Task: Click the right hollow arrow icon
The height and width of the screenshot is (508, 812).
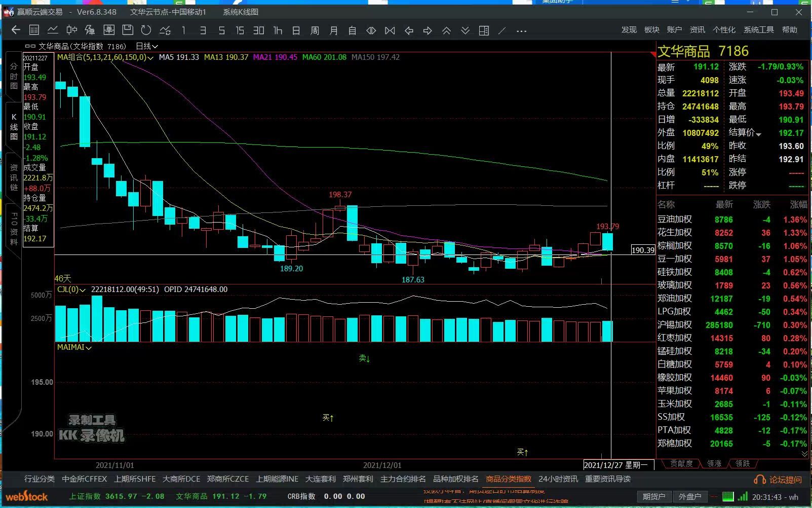Action: pos(428,30)
